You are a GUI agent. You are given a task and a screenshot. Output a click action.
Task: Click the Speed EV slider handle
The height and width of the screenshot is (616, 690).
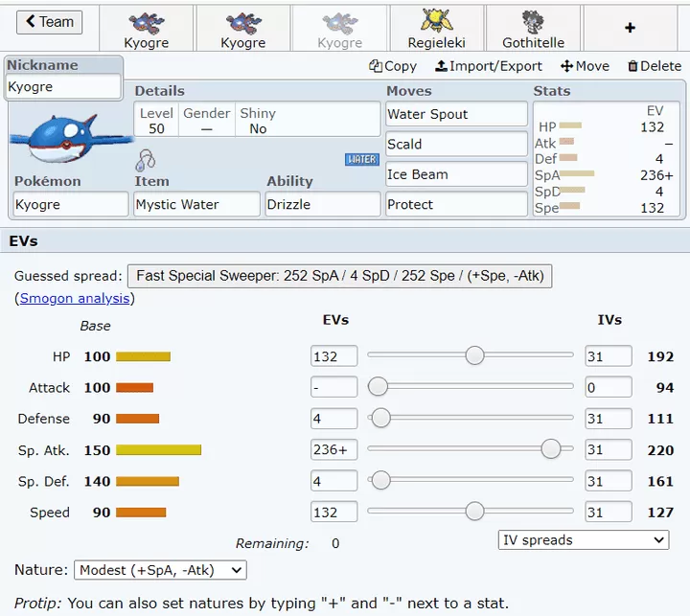tap(474, 511)
